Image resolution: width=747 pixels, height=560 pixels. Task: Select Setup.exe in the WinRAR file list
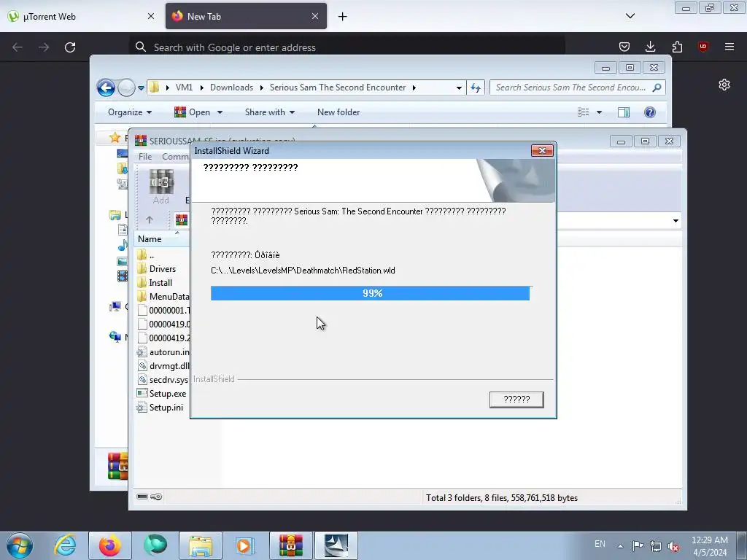click(161, 393)
